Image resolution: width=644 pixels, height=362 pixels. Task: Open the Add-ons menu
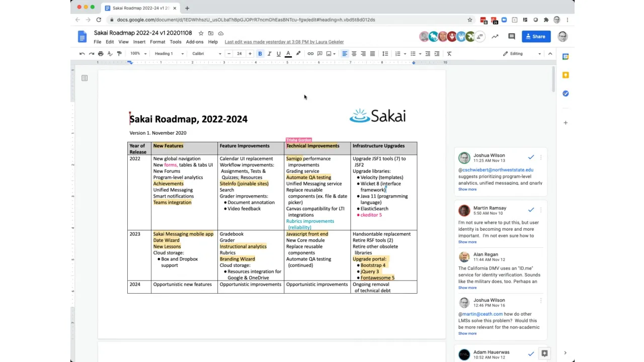pos(195,42)
